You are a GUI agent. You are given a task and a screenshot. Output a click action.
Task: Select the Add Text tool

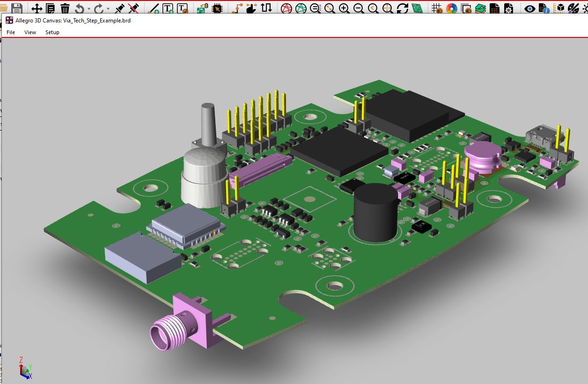(168, 8)
